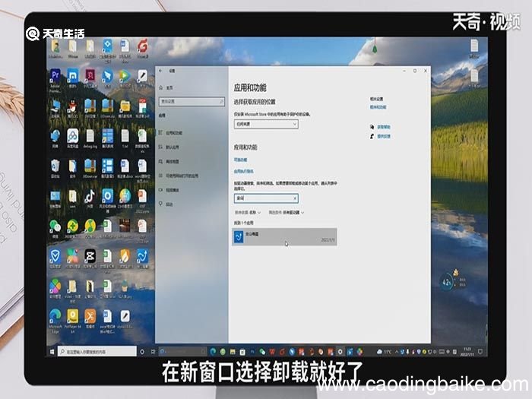This screenshot has width=532, height=399.
Task: Open Edge from the taskbar
Action: (213, 352)
